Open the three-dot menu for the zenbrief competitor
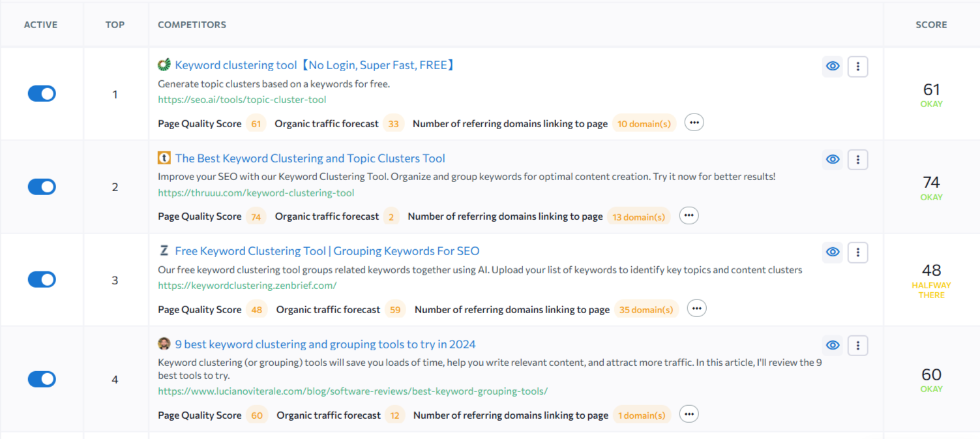 (858, 252)
